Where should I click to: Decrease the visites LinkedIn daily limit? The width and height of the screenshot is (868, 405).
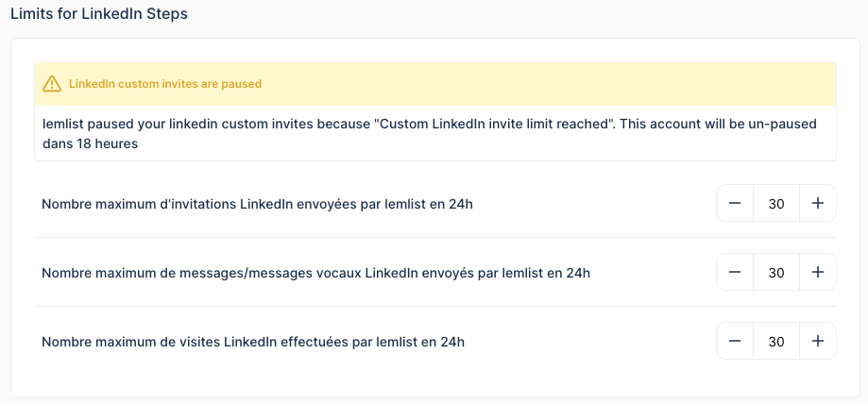735,342
